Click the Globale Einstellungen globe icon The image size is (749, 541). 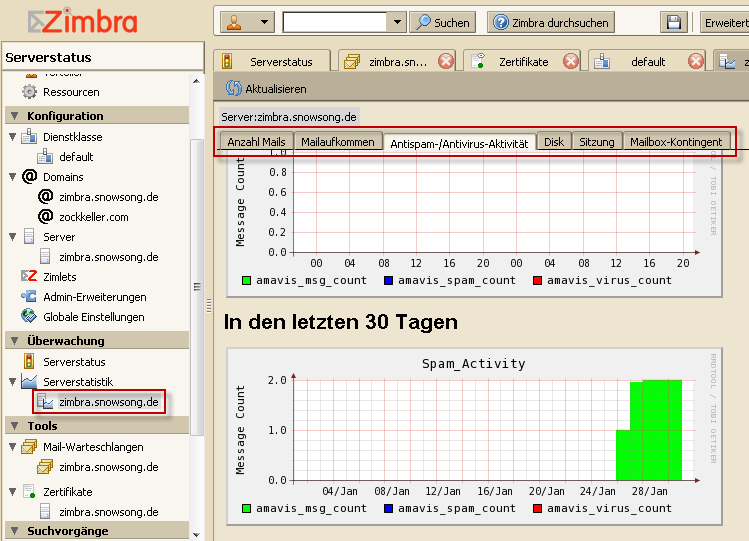click(29, 317)
